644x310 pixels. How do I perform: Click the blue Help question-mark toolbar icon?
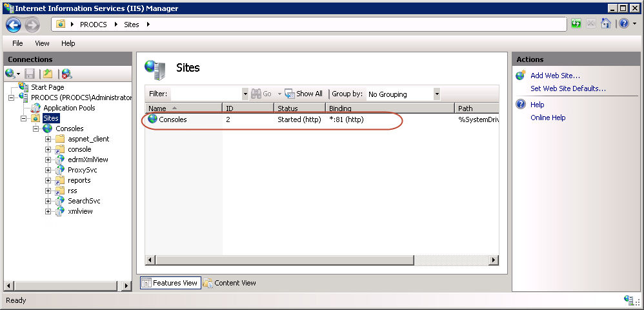click(622, 24)
